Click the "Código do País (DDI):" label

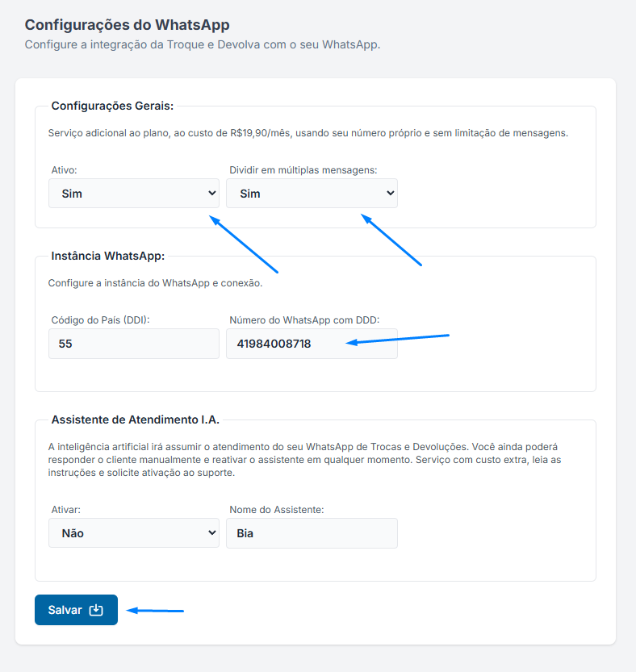pyautogui.click(x=100, y=320)
